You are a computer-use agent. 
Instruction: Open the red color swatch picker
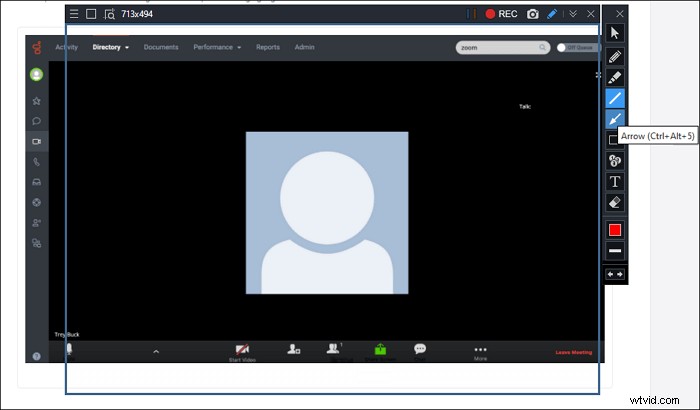[x=615, y=230]
